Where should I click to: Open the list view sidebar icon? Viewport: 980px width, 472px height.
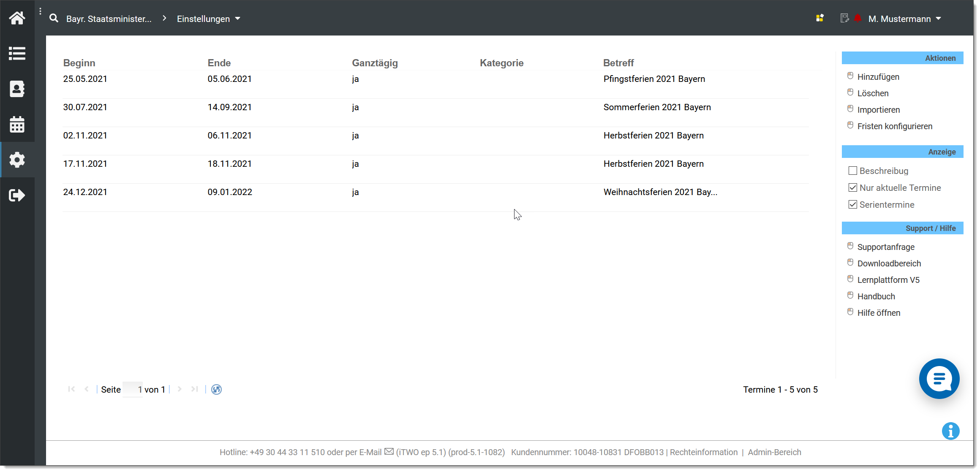[17, 54]
